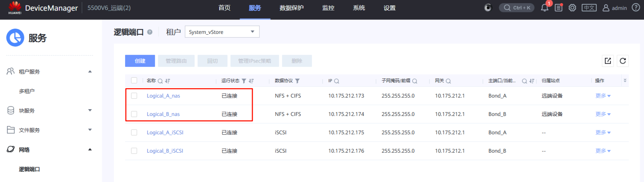Switch to the 数据保护 top menu
Image resolution: width=644 pixels, height=182 pixels.
292,8
